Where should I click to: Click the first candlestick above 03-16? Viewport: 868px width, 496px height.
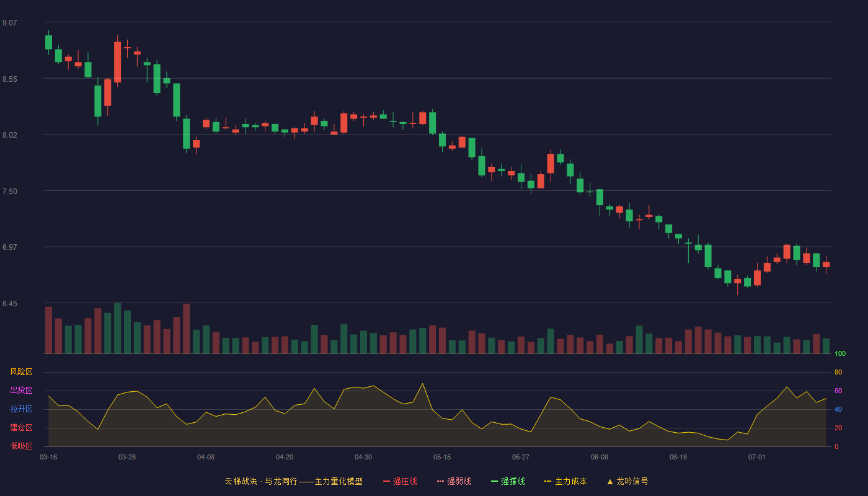(x=48, y=42)
